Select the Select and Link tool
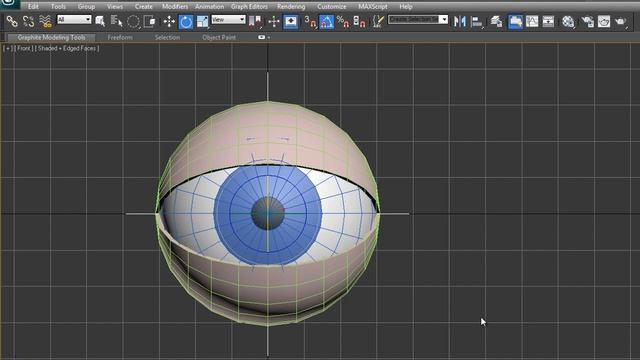 point(12,21)
